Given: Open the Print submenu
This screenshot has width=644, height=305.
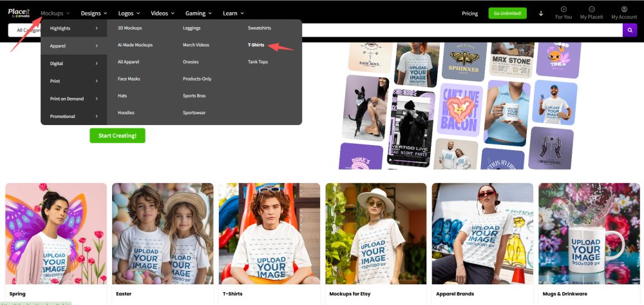Looking at the screenshot, I should point(74,81).
